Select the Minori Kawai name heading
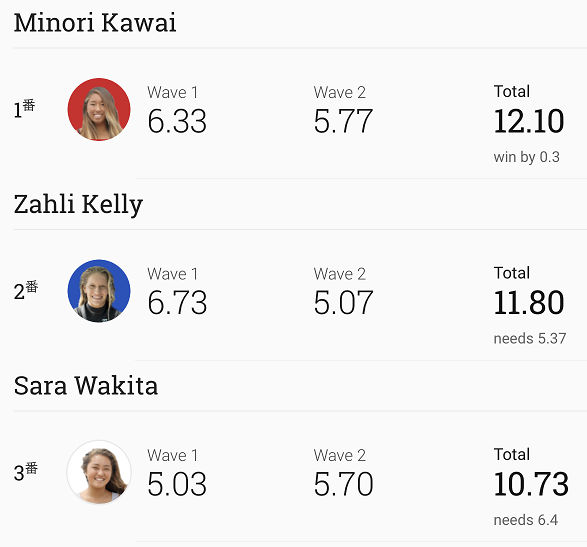 click(x=95, y=23)
